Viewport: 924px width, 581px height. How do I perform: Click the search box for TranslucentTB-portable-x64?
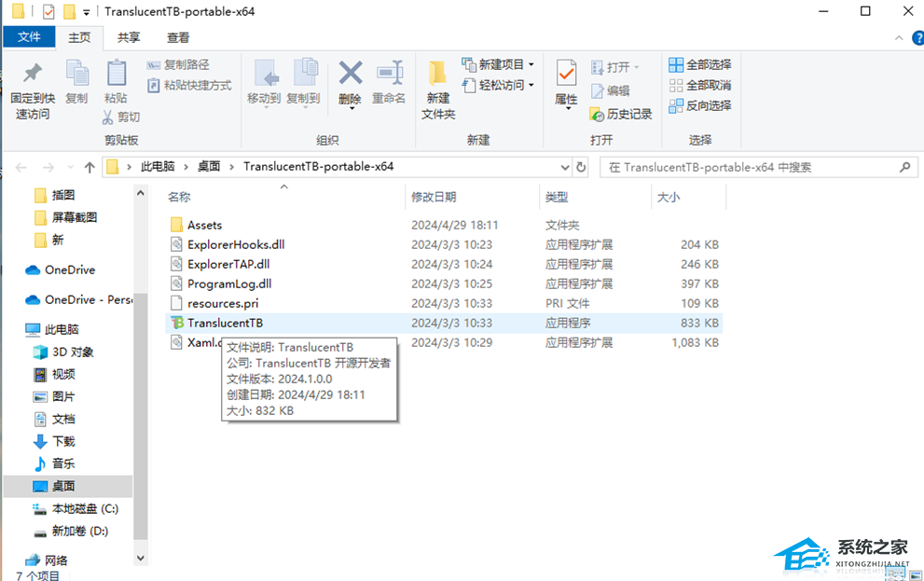coord(758,167)
